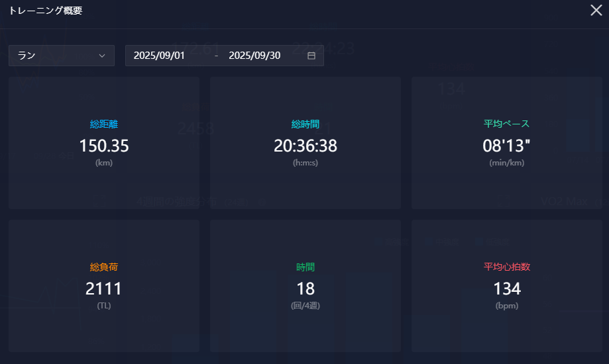Select the 2111 training load value
Viewport: 609px width, 364px height.
click(x=104, y=289)
